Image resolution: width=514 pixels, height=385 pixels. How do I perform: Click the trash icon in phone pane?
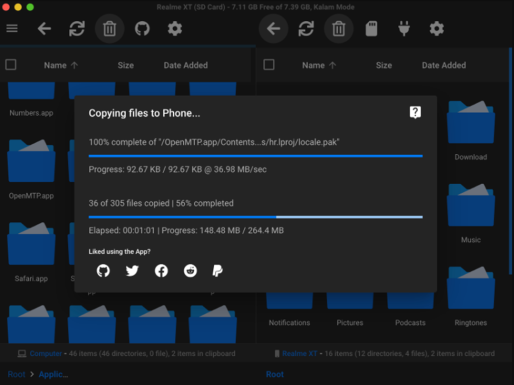[x=339, y=29]
